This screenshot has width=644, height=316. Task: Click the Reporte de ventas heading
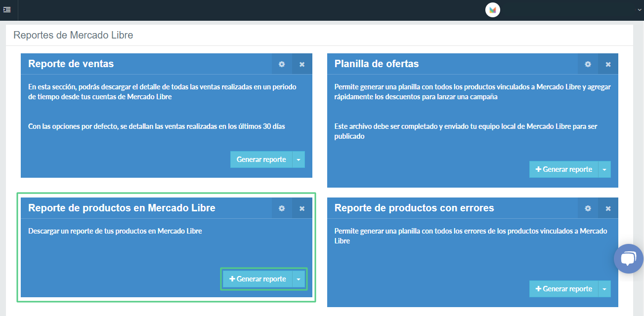point(71,64)
